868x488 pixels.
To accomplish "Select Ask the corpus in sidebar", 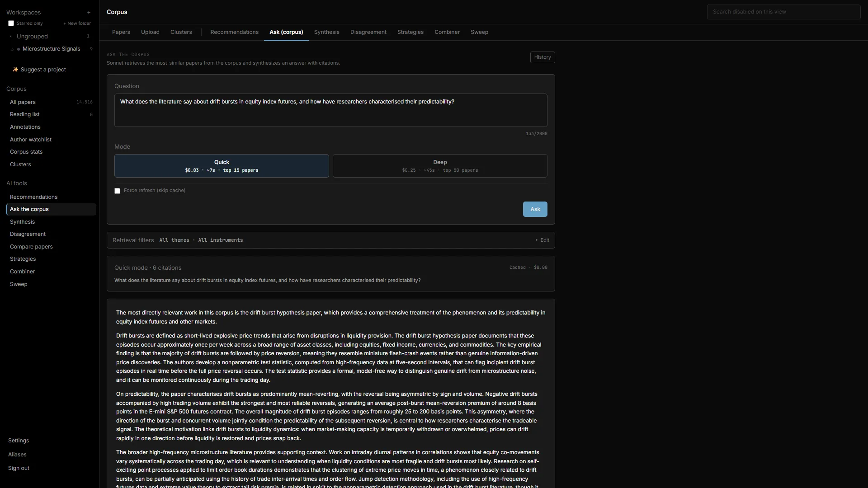I will (51, 209).
